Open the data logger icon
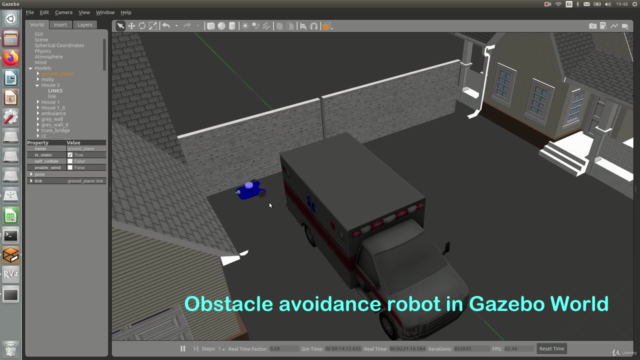Viewport: 640px width, 360px height. 603,26
